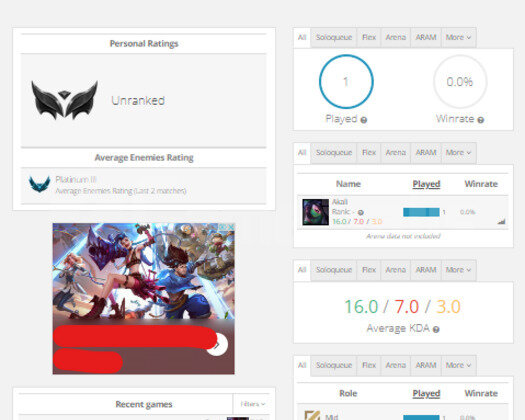This screenshot has width=525, height=420.
Task: Sort champions table by Name column
Action: [x=348, y=184]
